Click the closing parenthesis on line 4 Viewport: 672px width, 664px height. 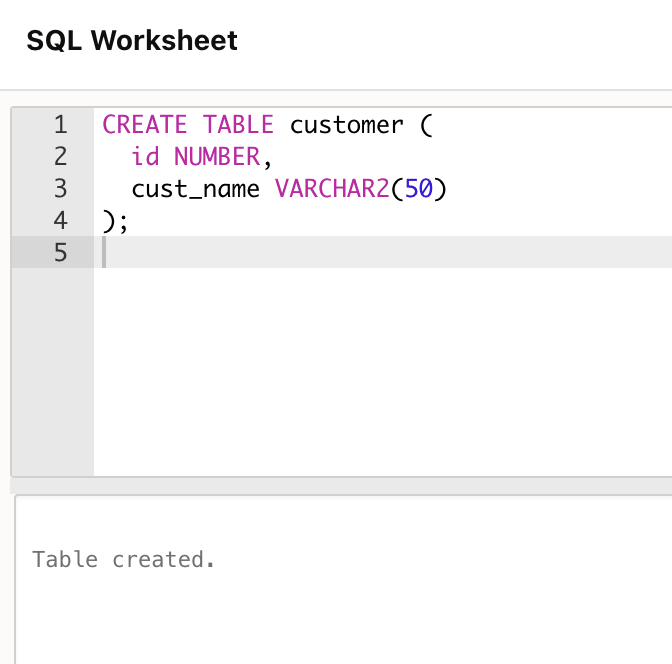[x=108, y=221]
